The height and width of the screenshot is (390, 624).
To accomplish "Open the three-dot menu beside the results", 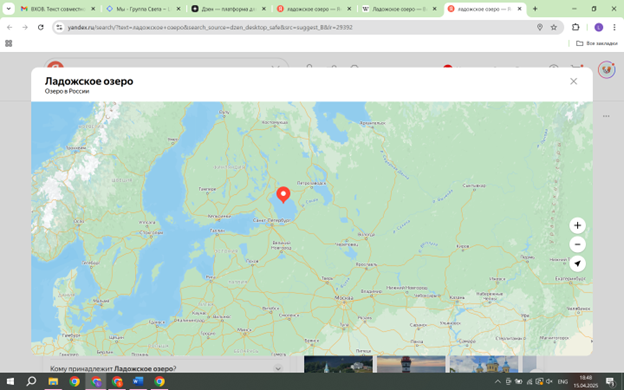I will click(606, 116).
